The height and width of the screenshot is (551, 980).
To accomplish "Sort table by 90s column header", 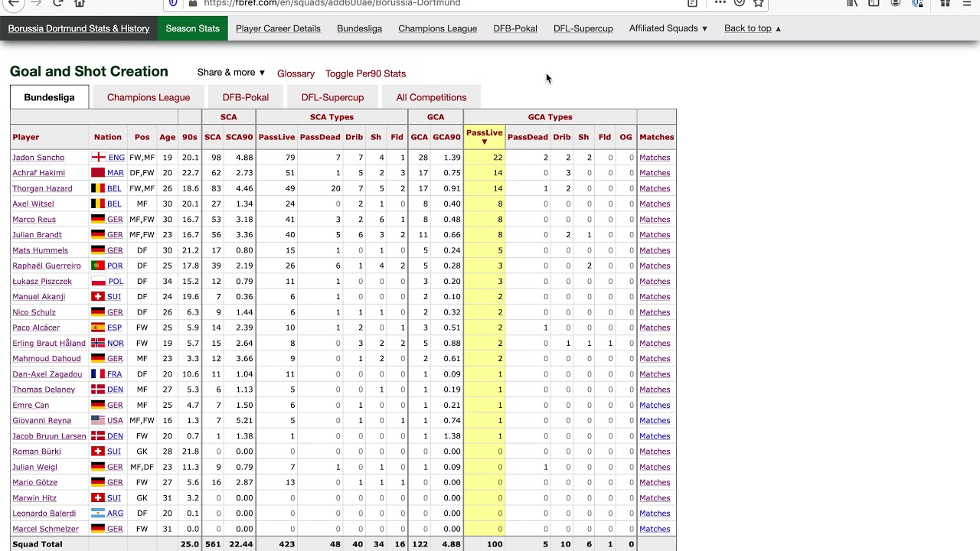I will [190, 137].
